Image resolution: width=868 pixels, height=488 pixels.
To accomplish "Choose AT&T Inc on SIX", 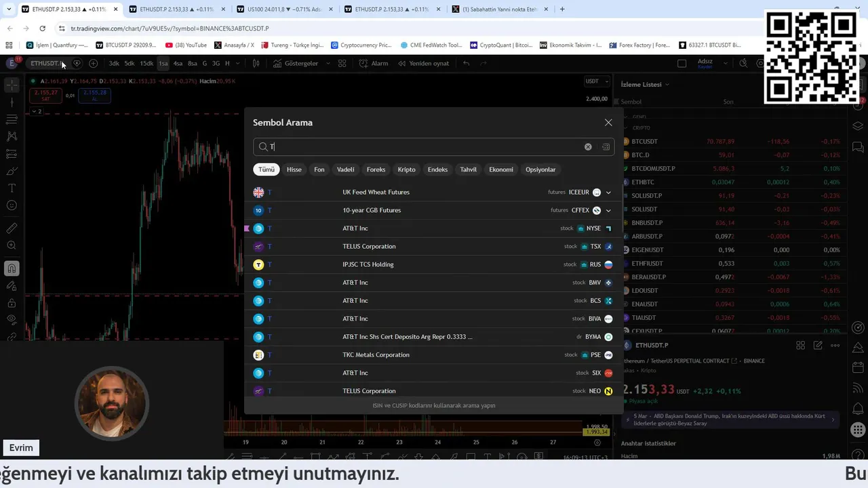I will 433,373.
